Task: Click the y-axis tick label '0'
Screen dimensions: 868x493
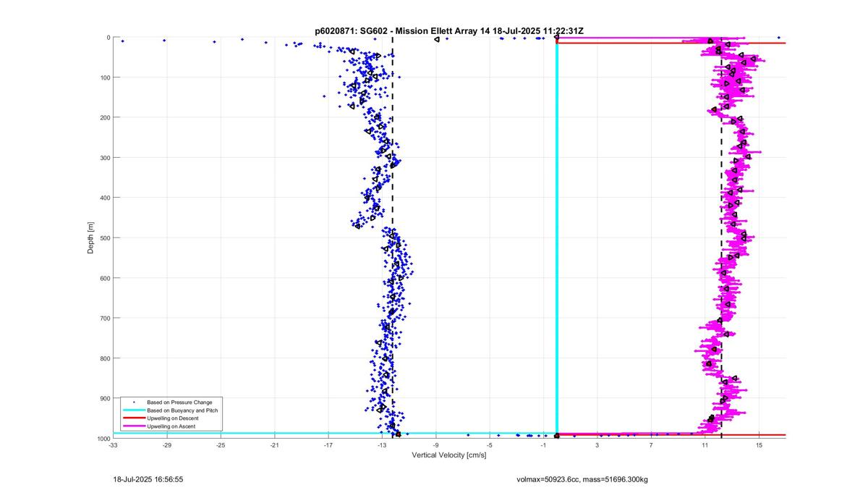Action: tap(108, 38)
